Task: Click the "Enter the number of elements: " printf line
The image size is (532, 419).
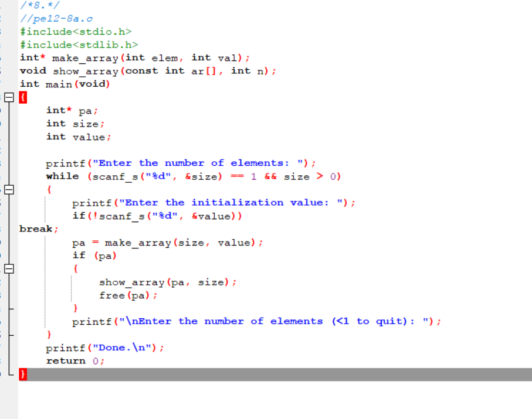Action: [181, 163]
